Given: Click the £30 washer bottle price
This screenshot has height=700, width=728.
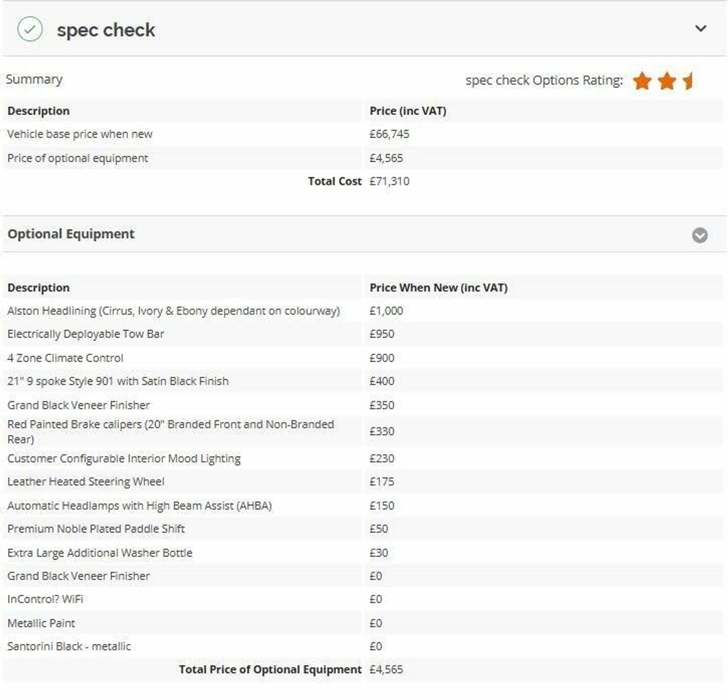Looking at the screenshot, I should [x=379, y=552].
